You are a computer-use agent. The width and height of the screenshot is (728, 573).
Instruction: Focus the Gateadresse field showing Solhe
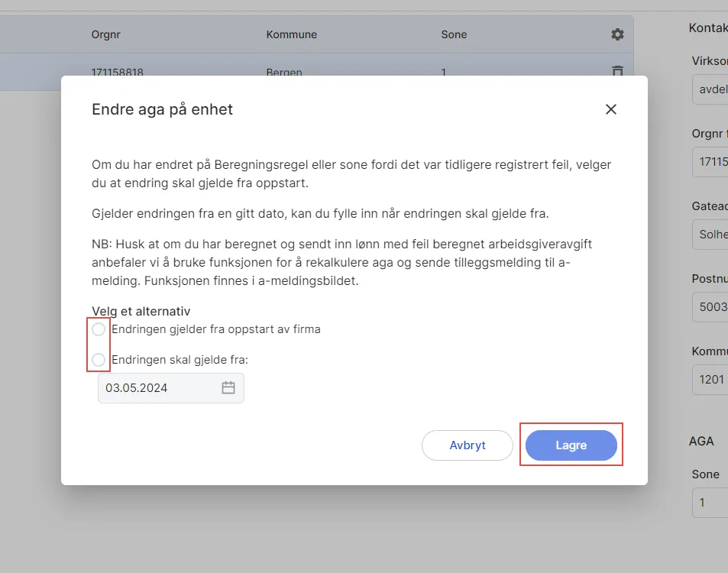[710, 234]
